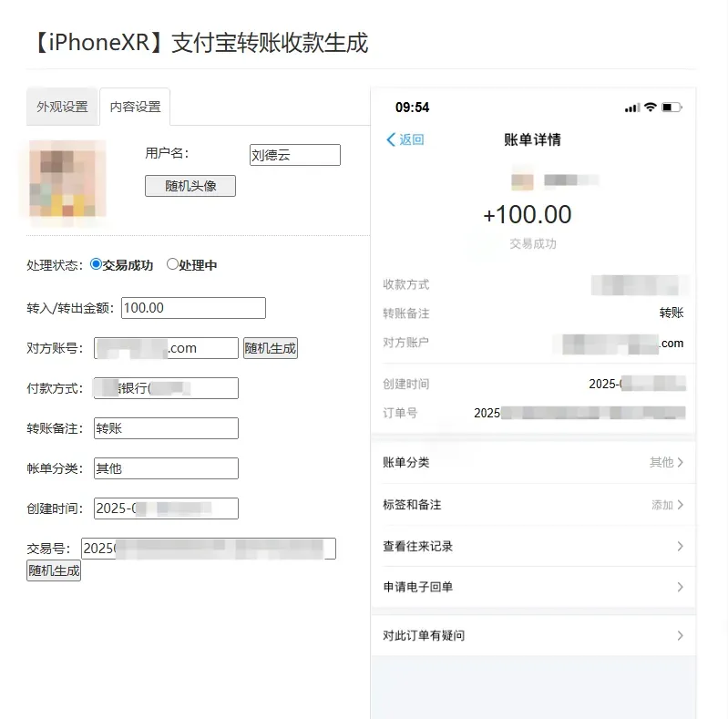Focus the 用户名 input field
This screenshot has width=728, height=719.
click(295, 155)
